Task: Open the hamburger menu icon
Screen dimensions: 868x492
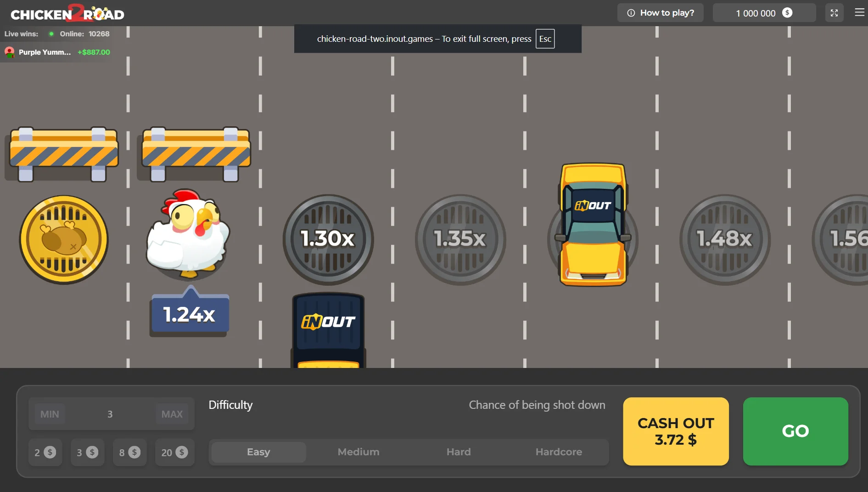Action: [859, 13]
